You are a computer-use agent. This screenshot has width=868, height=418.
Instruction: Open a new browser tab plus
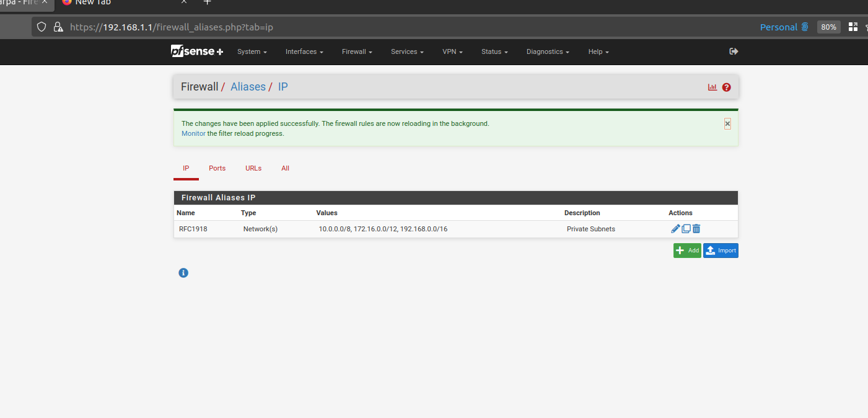pyautogui.click(x=208, y=2)
